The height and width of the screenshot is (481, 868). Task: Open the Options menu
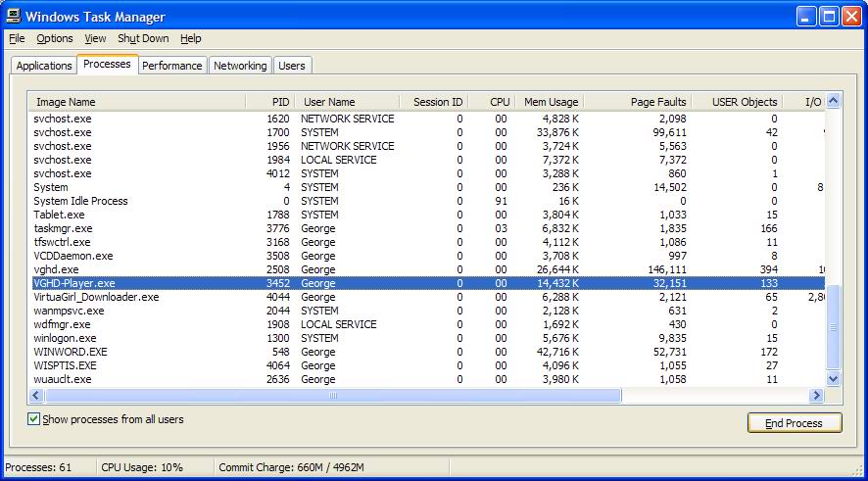55,38
